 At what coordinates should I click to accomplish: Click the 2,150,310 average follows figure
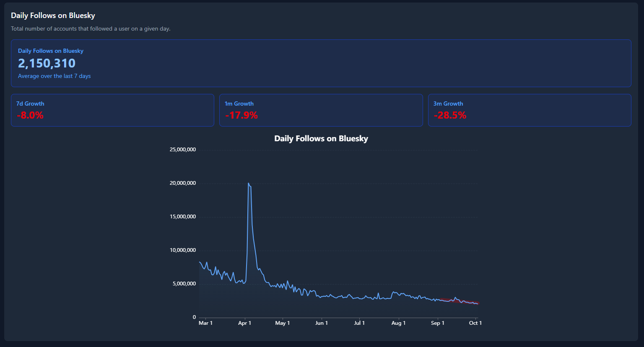coord(47,63)
